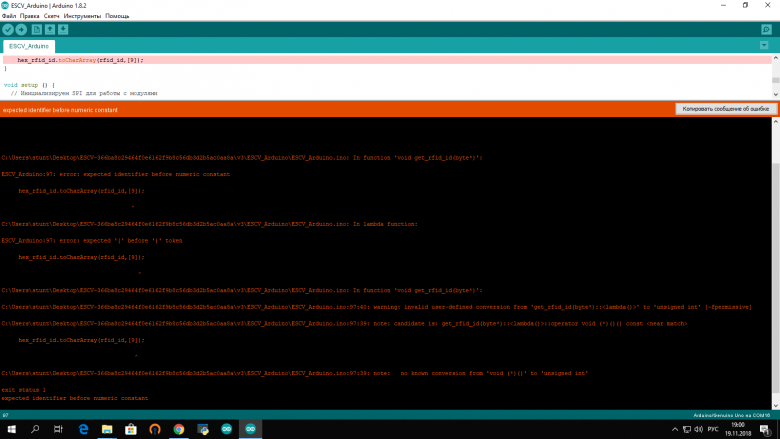Viewport: 780px width, 439px height.
Task: Click the Verify (checkmark) toolbar button
Action: pos(8,30)
